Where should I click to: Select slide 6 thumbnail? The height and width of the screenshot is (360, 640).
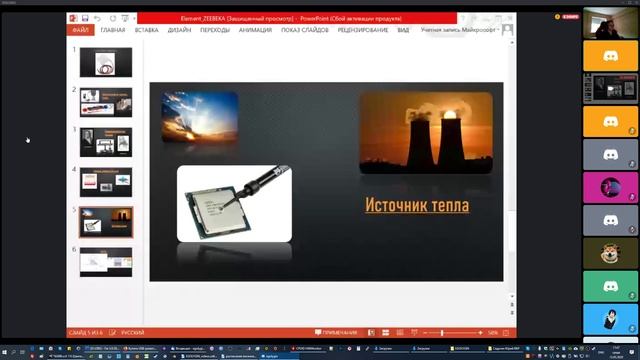point(106,262)
